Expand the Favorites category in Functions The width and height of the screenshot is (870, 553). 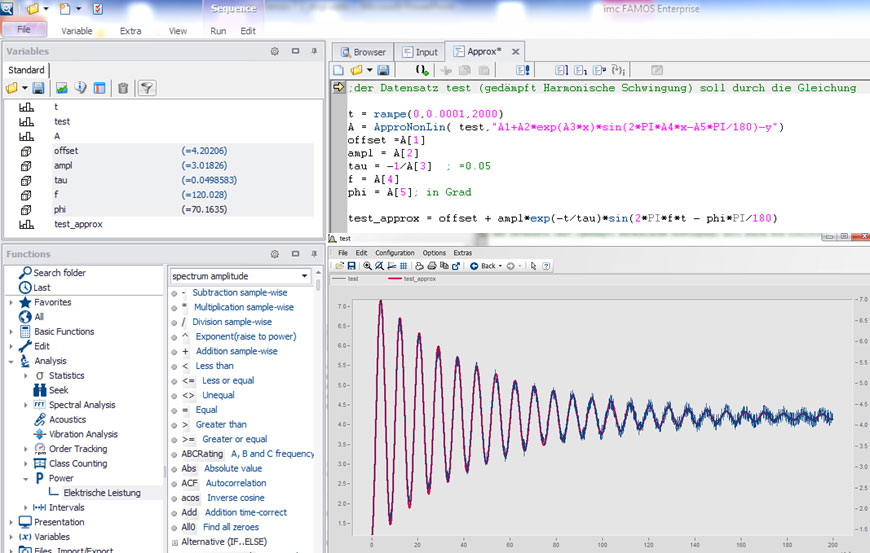[11, 302]
